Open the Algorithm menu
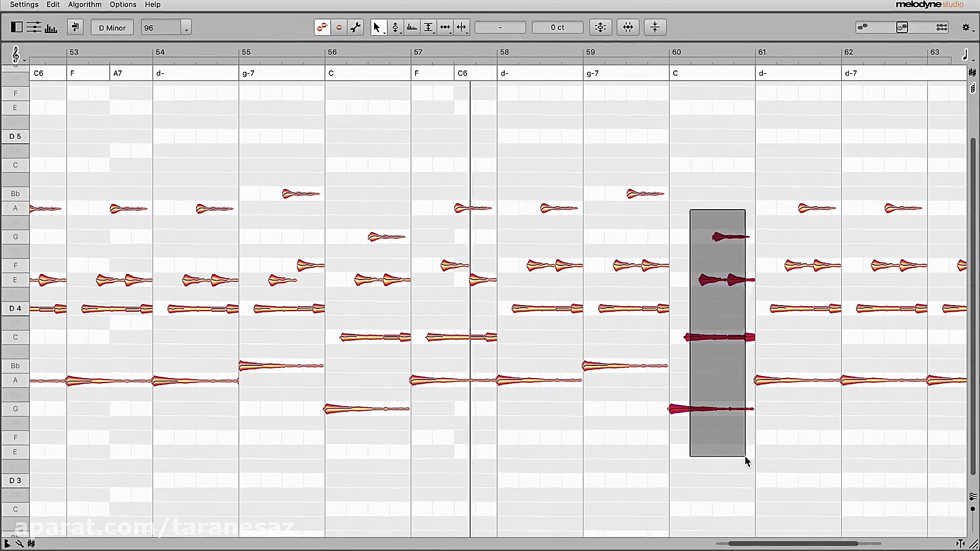The image size is (980, 551). coord(84,5)
